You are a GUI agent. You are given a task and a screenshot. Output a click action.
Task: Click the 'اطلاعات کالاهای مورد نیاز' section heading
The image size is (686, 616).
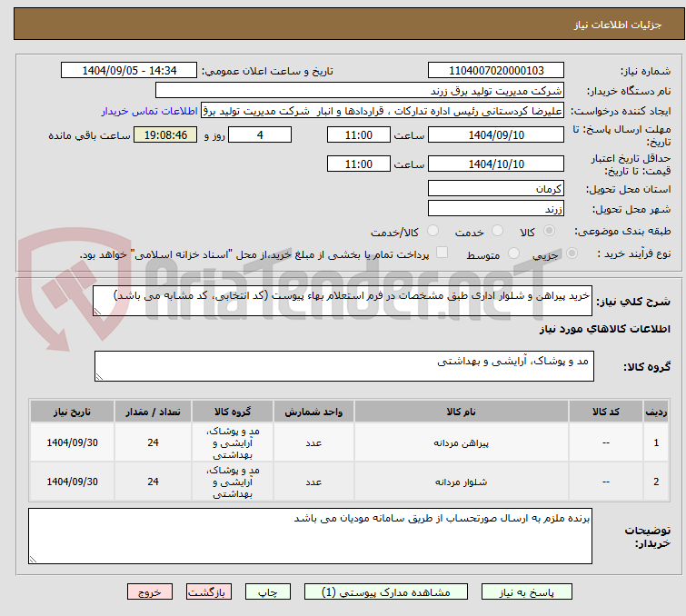604,329
